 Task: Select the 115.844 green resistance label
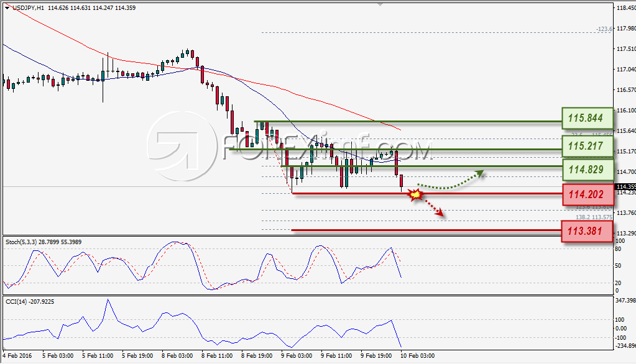(x=587, y=118)
